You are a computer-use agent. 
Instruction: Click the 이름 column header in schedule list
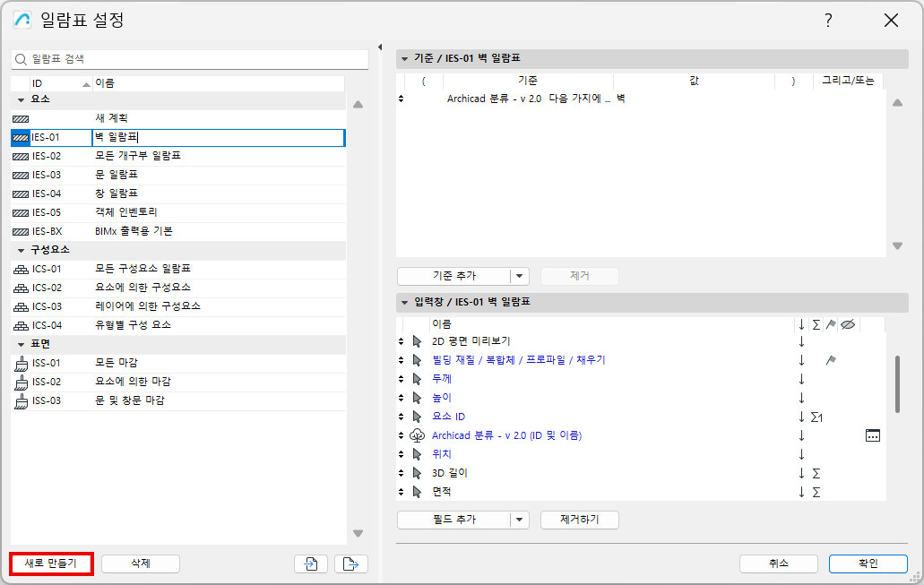point(218,83)
